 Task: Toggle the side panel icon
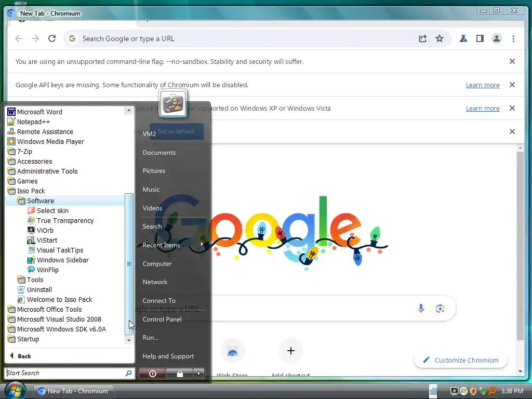[x=480, y=38]
